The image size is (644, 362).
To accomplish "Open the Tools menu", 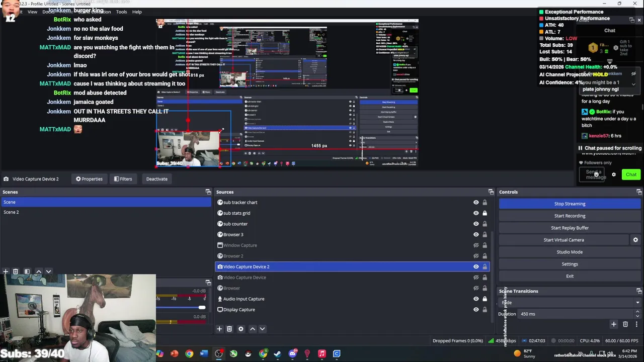I will click(122, 12).
